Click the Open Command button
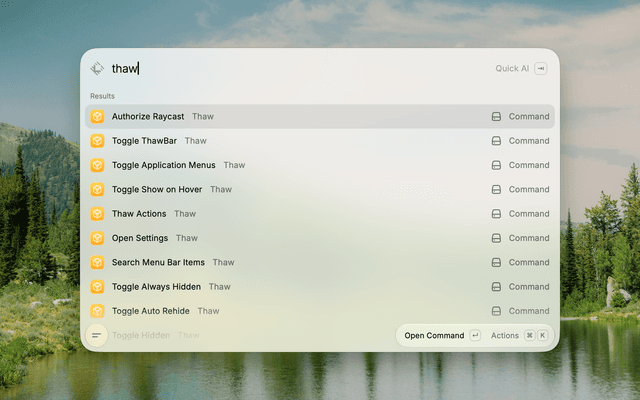 click(434, 336)
